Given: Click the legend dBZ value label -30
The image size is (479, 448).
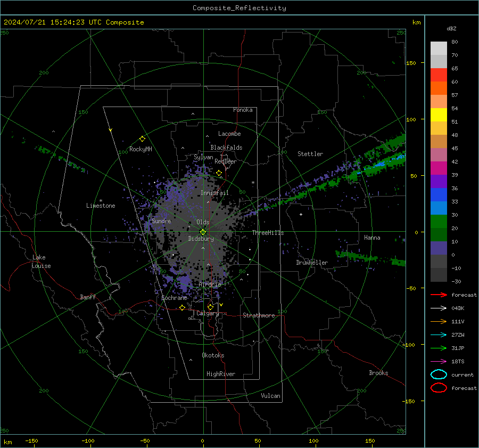Looking at the screenshot, I should pos(457,281).
